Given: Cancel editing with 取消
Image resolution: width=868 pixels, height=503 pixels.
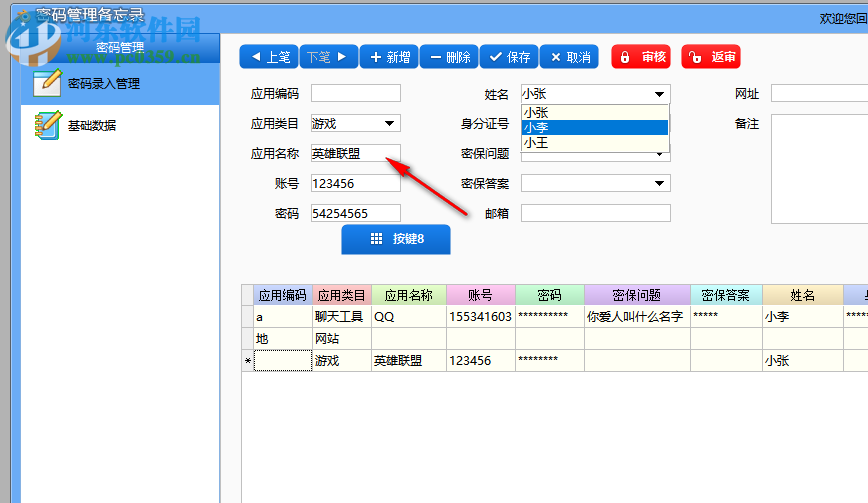Looking at the screenshot, I should click(x=569, y=57).
